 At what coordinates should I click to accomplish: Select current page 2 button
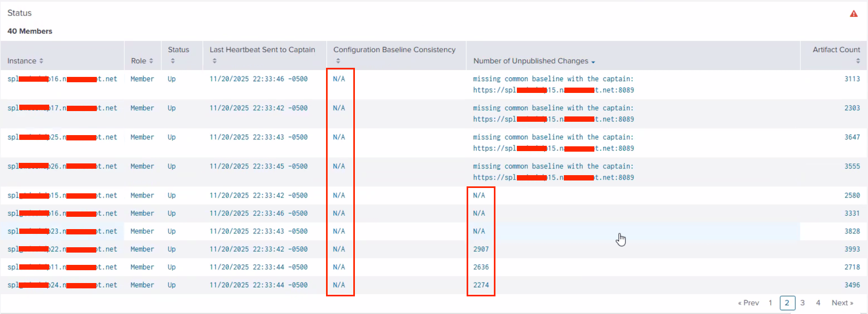click(x=787, y=303)
